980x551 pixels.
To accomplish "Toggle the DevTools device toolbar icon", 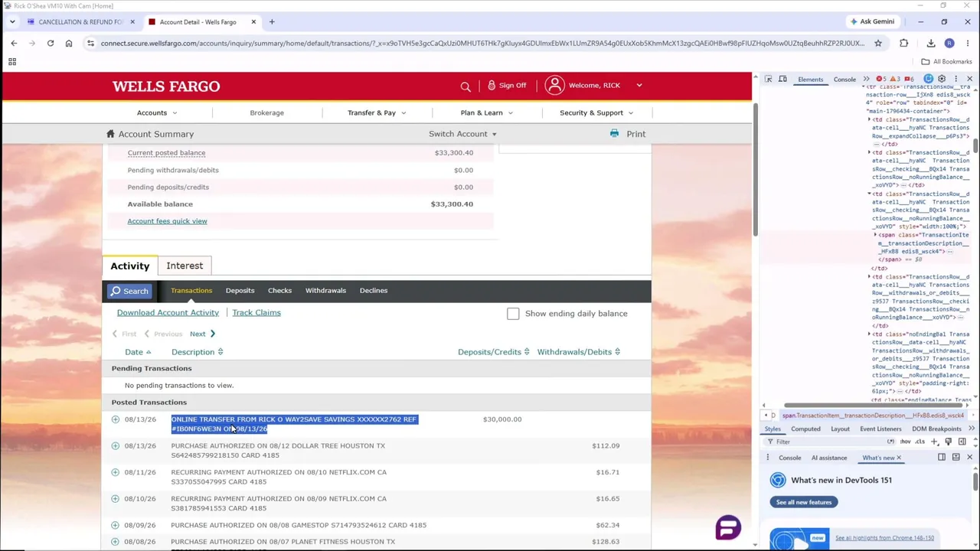I will coord(784,79).
